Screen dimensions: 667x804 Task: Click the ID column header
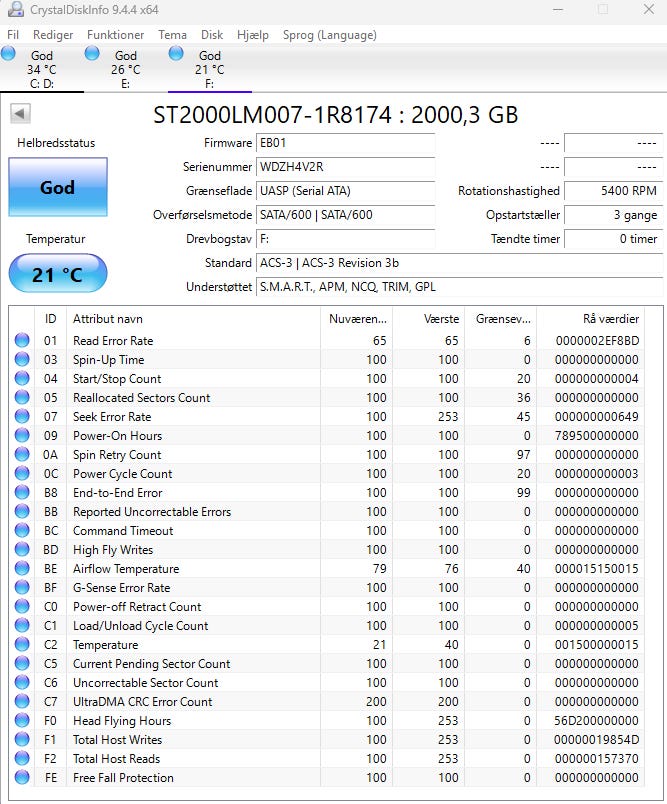(x=50, y=319)
